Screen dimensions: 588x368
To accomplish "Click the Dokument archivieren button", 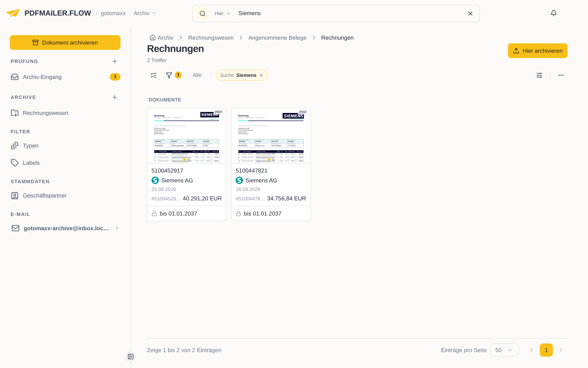I will pyautogui.click(x=65, y=43).
